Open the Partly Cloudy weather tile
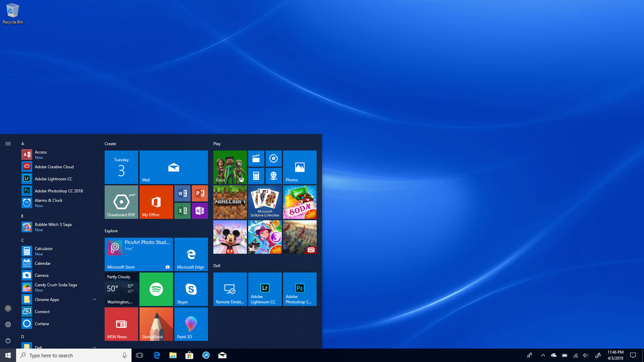This screenshot has height=362, width=644. tap(121, 289)
